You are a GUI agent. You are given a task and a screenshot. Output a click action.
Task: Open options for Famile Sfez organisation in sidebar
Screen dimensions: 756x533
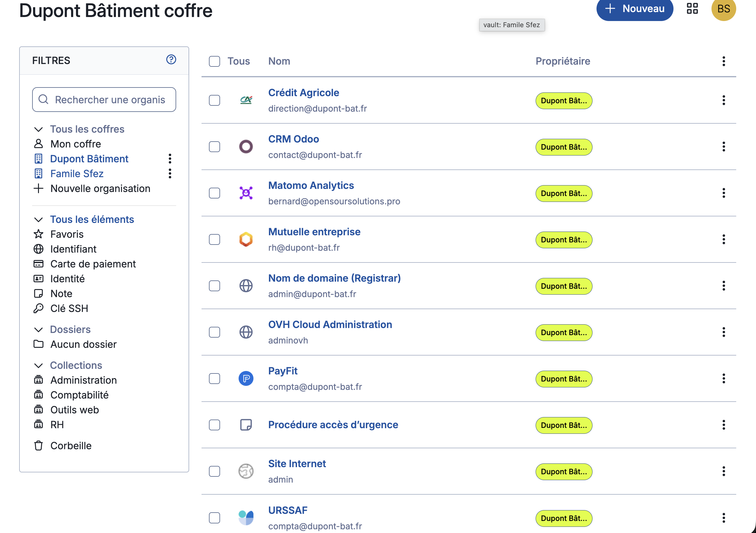170,174
